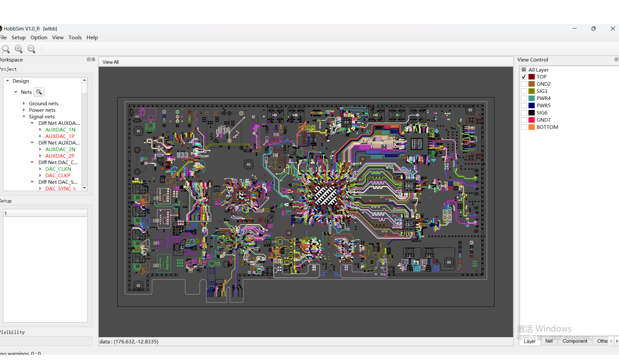
Task: Expand the DAC_CLKP net arrow
Action: coord(40,175)
